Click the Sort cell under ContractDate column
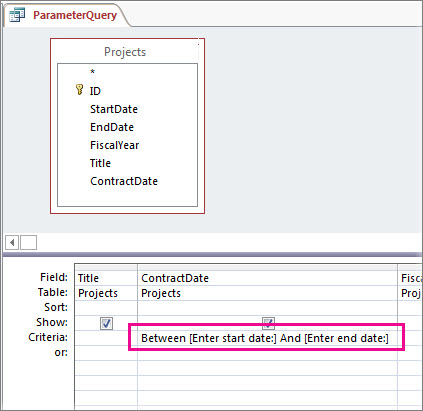 pos(267,308)
